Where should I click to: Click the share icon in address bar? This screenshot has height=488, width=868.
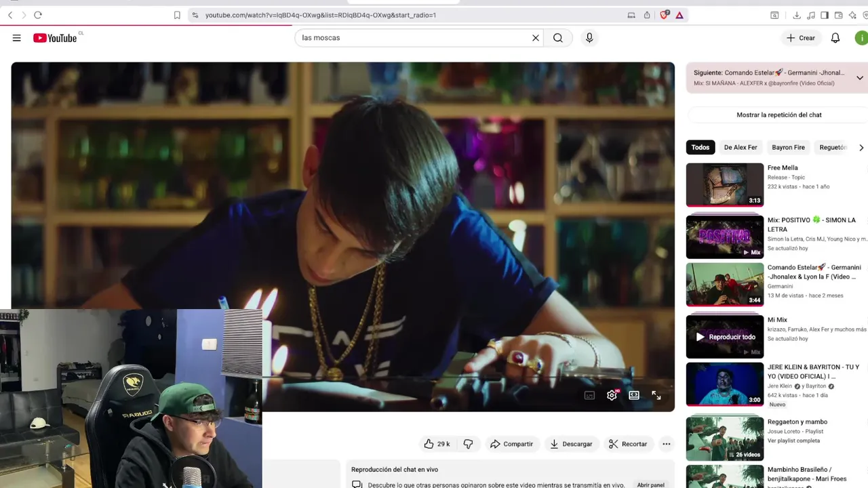tap(647, 15)
